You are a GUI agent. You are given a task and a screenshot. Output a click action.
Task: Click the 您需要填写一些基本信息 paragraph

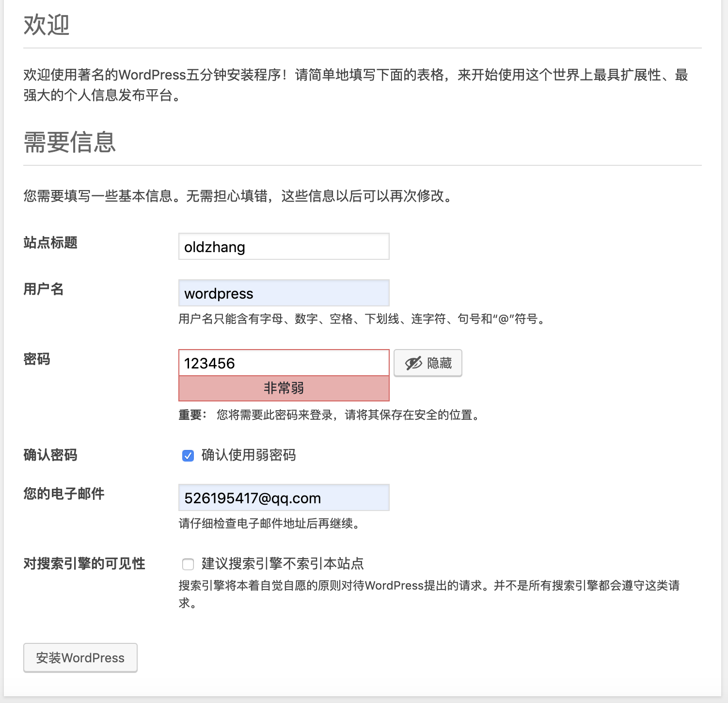coord(238,196)
